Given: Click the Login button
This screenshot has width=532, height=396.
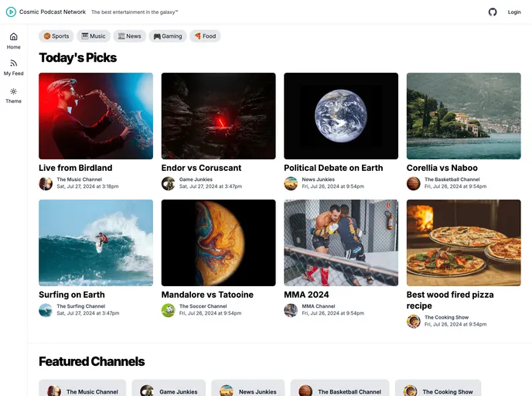Looking at the screenshot, I should [514, 12].
